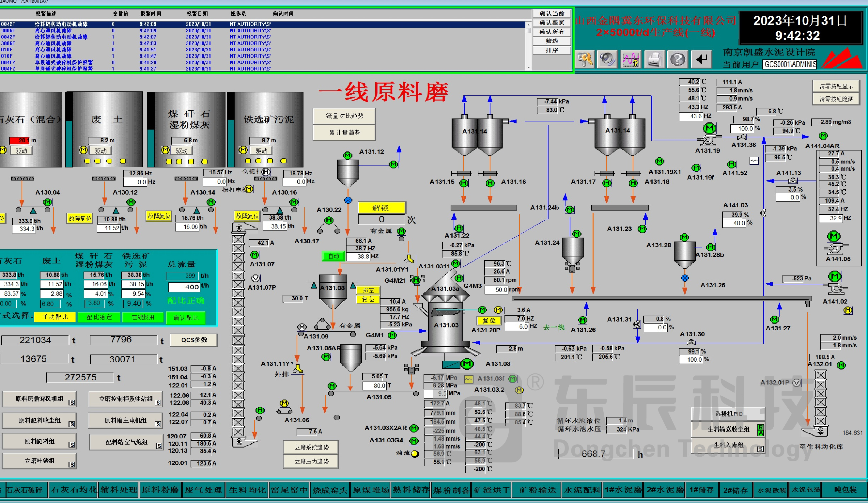Screen dimensions: 868x503
Task: Click the 确认当前 alarm button
Action: tap(551, 13)
